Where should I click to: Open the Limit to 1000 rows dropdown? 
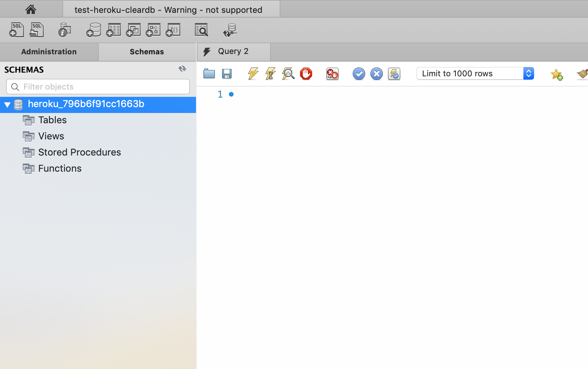click(x=529, y=73)
